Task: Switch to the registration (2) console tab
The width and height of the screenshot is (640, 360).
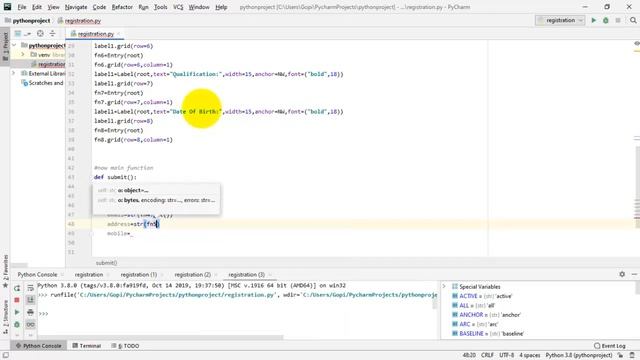Action: 193,275
